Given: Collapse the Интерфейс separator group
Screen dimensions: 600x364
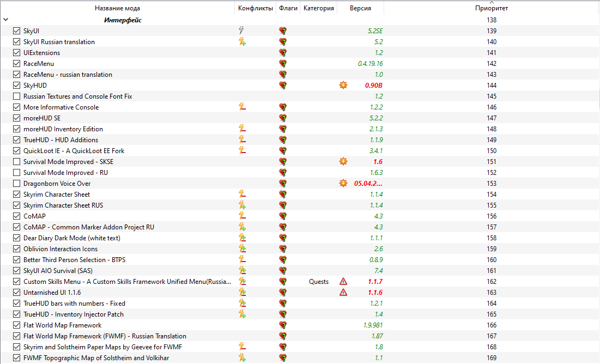Looking at the screenshot, I should pos(6,20).
